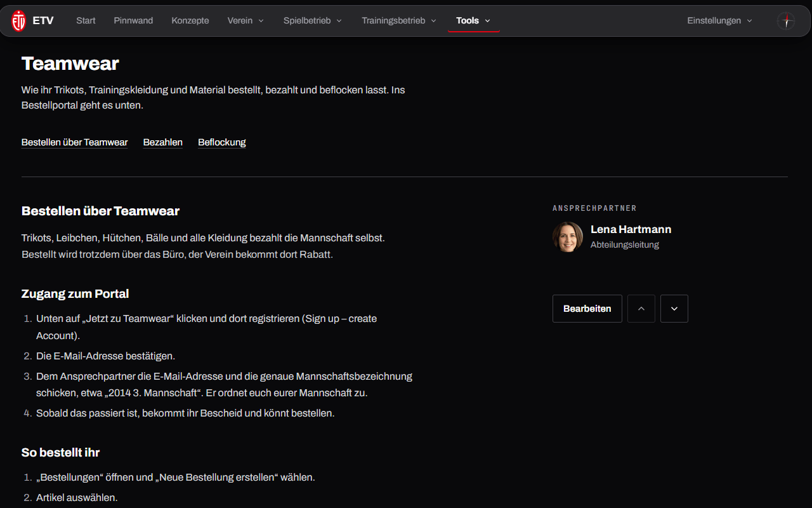Expand the Einstellungen dropdown

[x=719, y=20]
